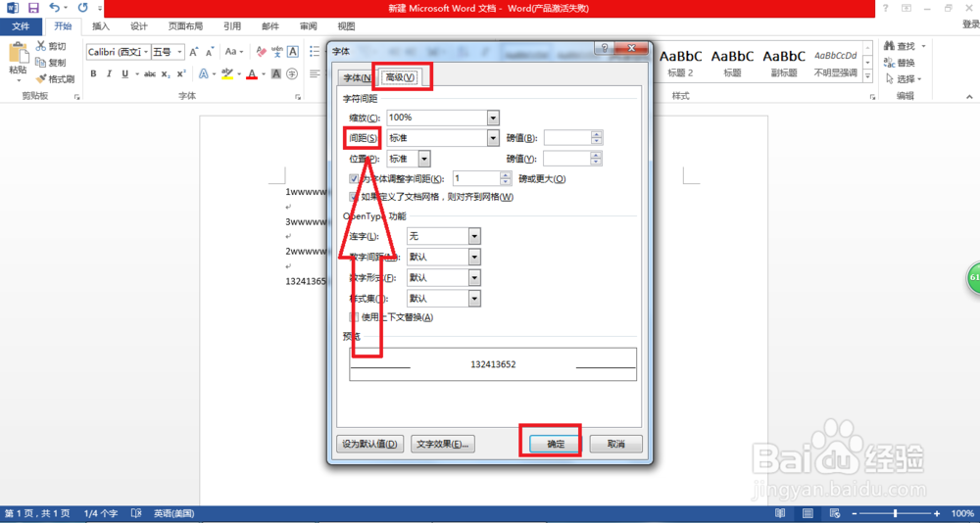Toggle snap to document grid checkbox (对齐到网格)
Screen dimensions: 980x523
point(354,197)
